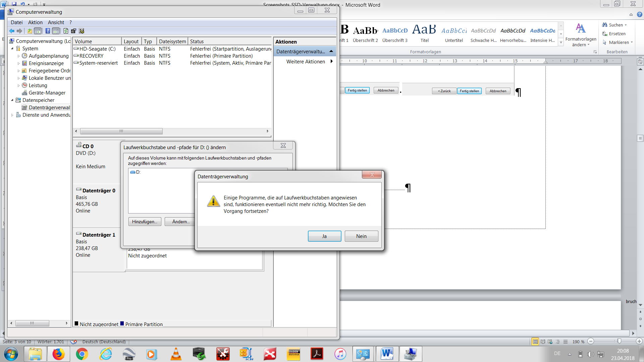Click the Word zoom slider handle
The height and width of the screenshot is (362, 644).
tap(619, 342)
